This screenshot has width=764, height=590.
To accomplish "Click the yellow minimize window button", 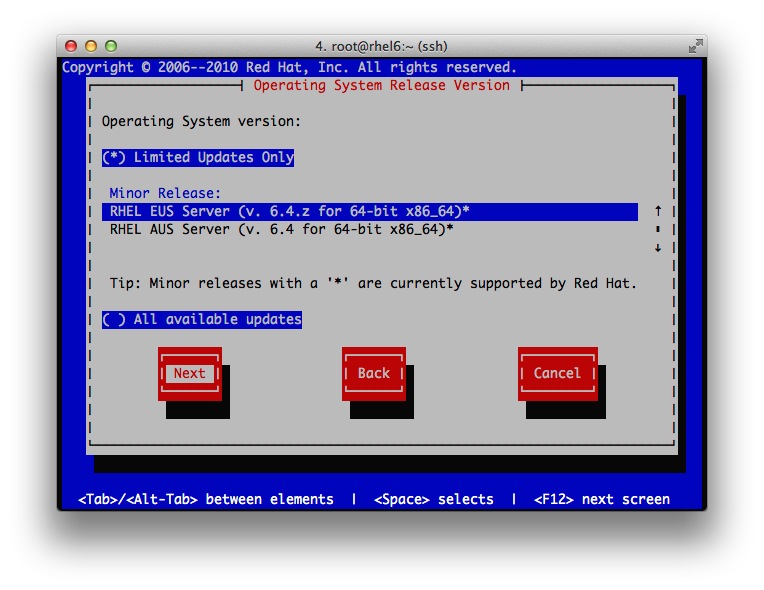I will click(x=91, y=46).
